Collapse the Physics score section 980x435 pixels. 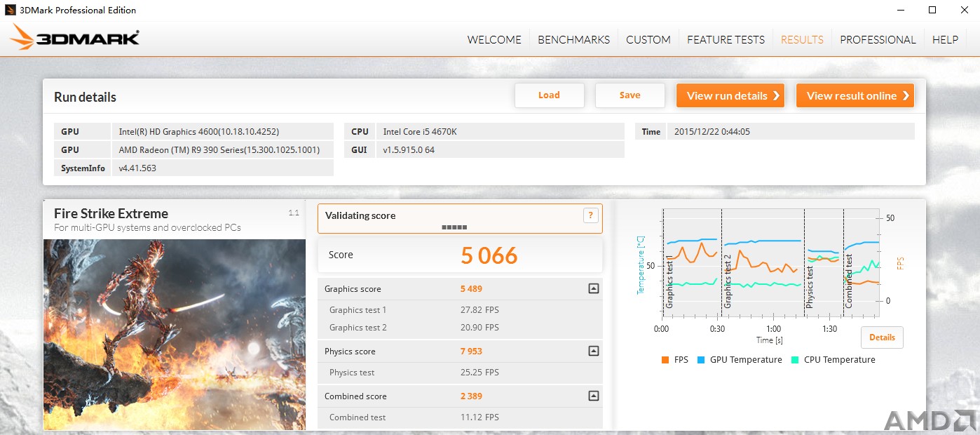(593, 351)
